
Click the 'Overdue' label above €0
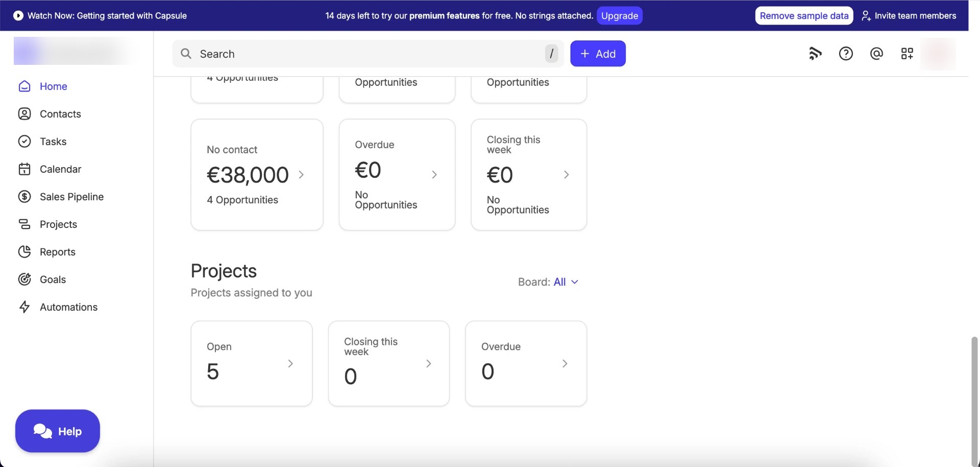(x=375, y=145)
